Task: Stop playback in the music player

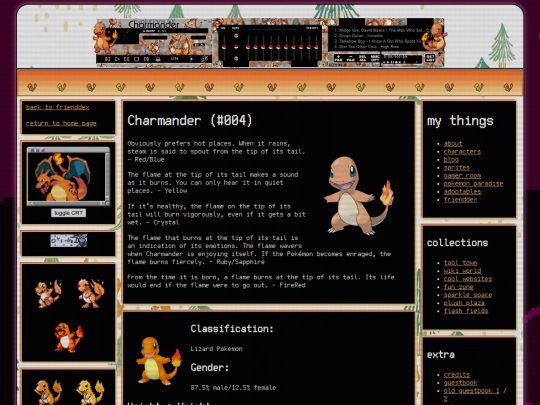Action: click(136, 59)
